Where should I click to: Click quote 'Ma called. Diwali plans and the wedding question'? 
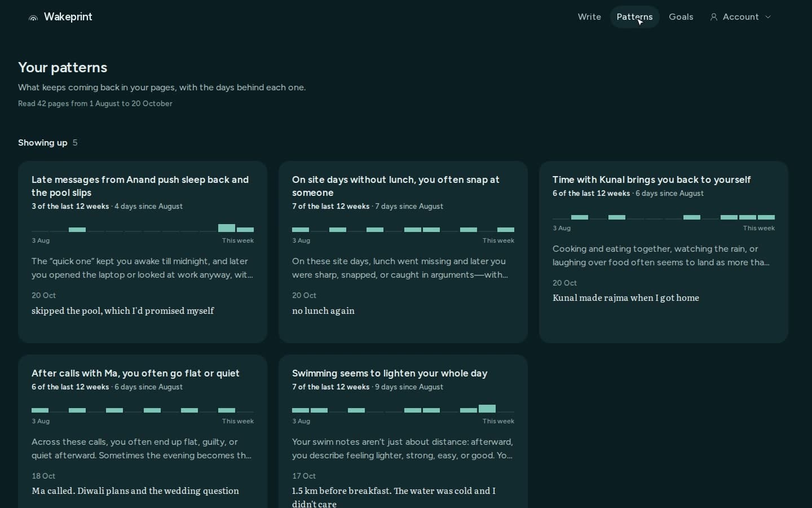(135, 491)
